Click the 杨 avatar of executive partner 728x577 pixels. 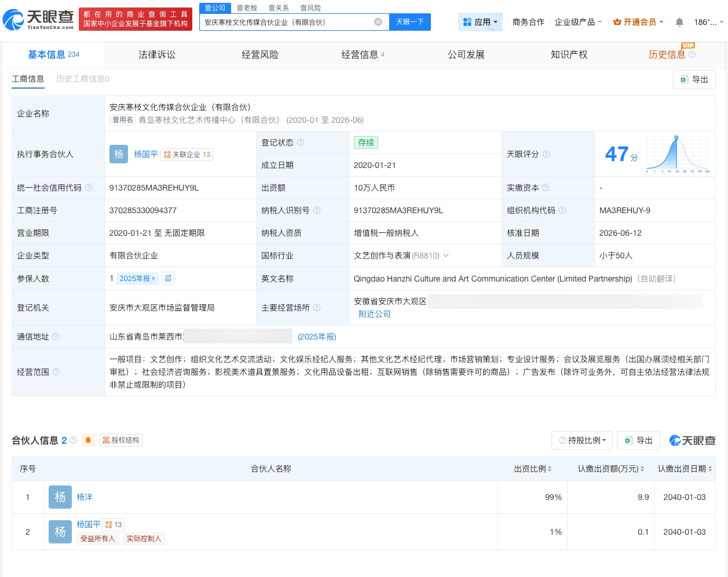pyautogui.click(x=119, y=154)
